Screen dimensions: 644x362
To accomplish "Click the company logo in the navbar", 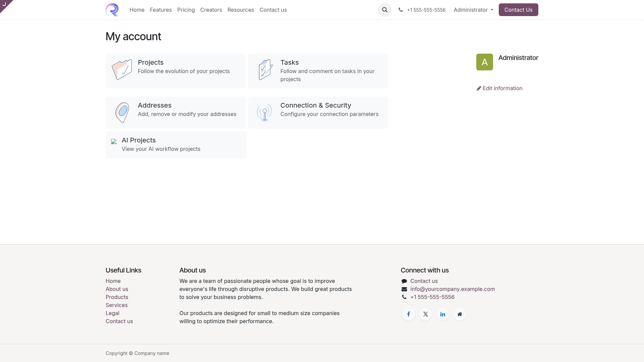I will point(112,10).
